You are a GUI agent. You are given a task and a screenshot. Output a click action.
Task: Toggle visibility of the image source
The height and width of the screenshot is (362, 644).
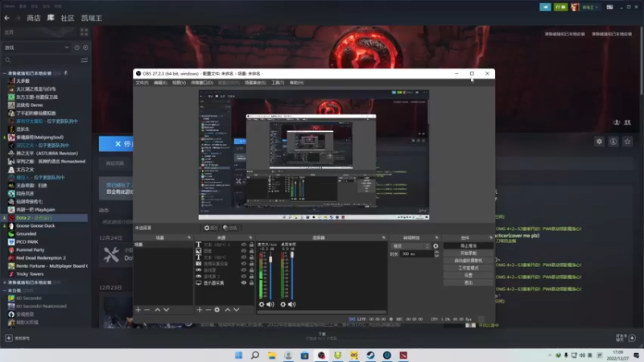click(x=244, y=251)
